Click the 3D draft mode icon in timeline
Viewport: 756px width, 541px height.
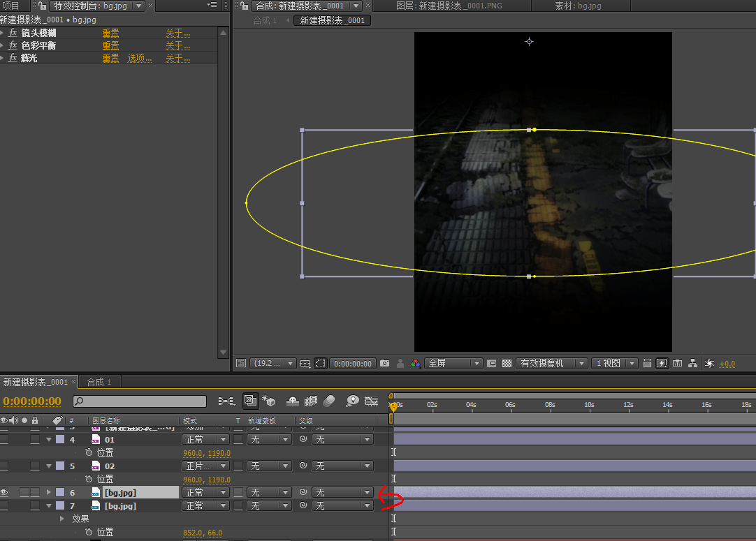tap(269, 401)
